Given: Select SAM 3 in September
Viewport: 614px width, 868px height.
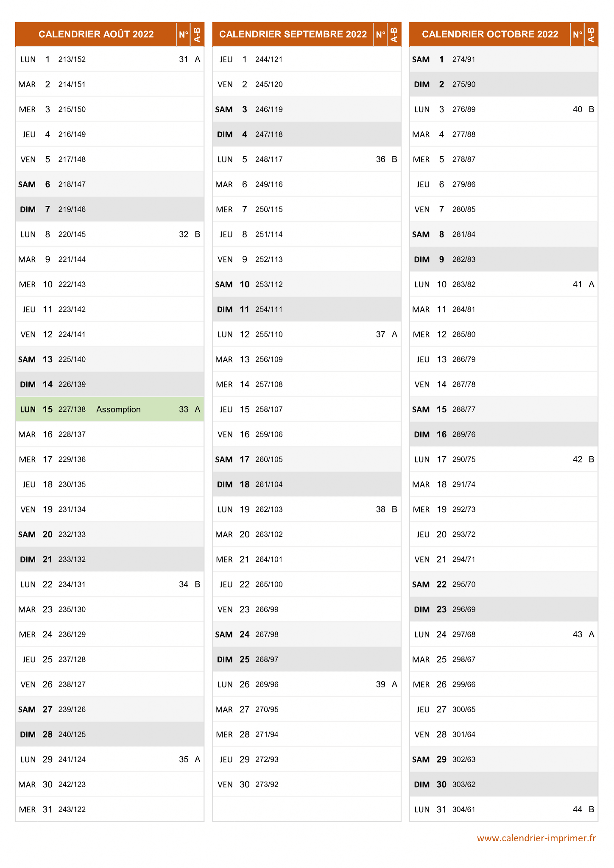Looking at the screenshot, I should point(231,109).
